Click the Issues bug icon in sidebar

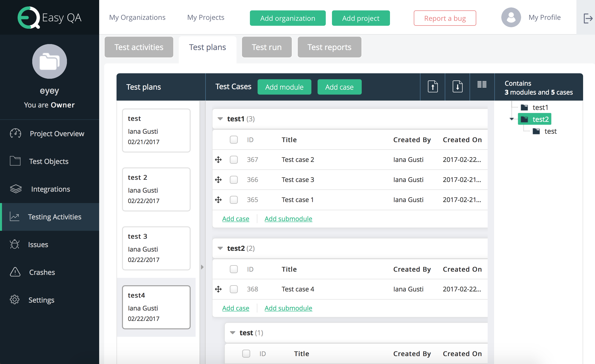(15, 244)
